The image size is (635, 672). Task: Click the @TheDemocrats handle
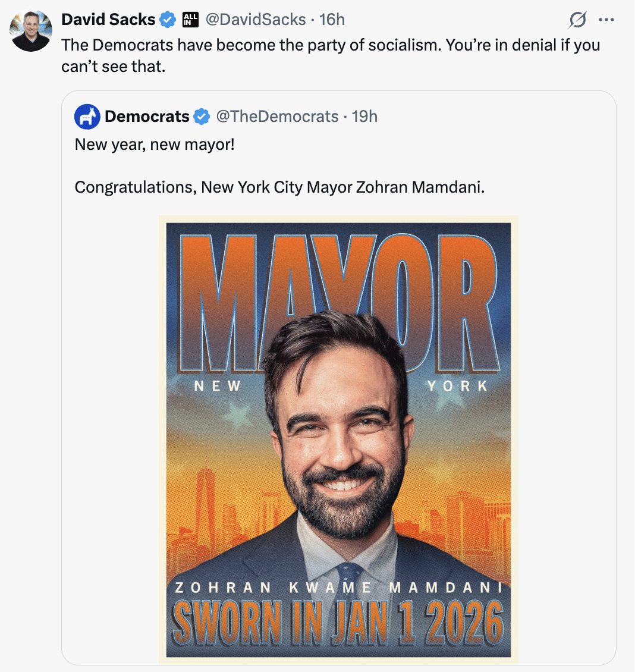(x=277, y=117)
